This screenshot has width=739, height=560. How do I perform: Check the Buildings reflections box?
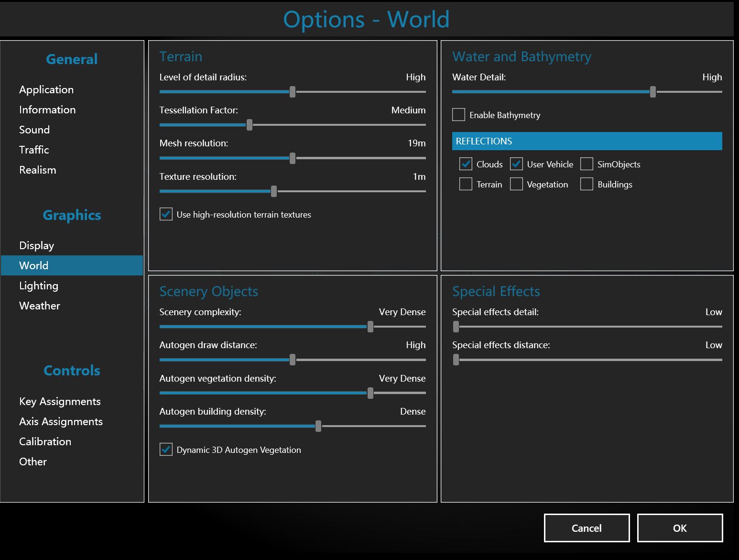click(587, 184)
